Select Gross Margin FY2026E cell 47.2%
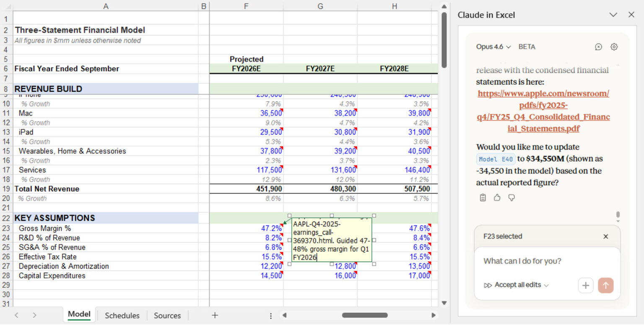644x325 pixels. click(246, 228)
